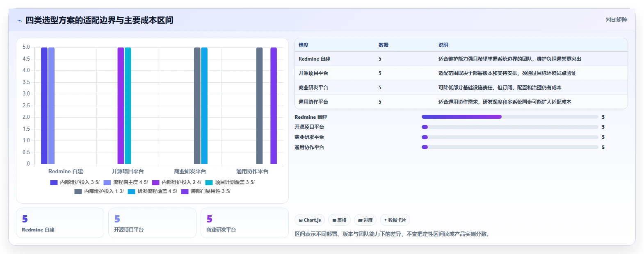Click y-axis tick value 2.5
644x254 pixels.
(x=26, y=106)
